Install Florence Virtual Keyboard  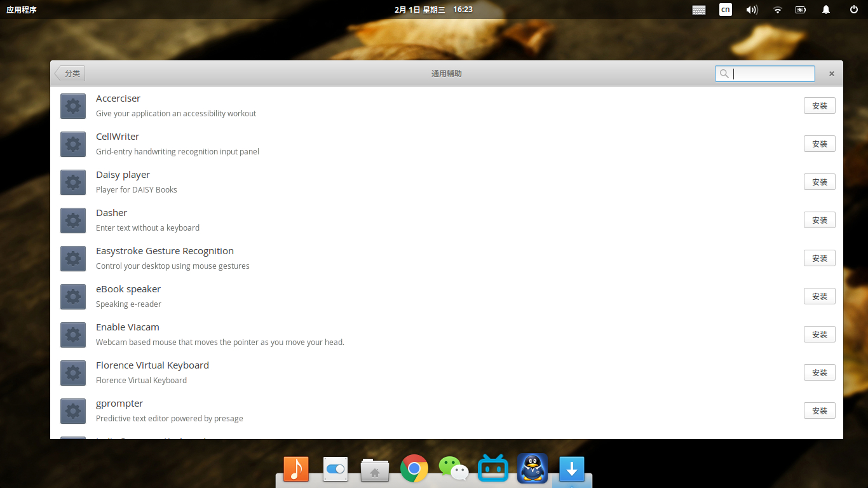tap(820, 373)
